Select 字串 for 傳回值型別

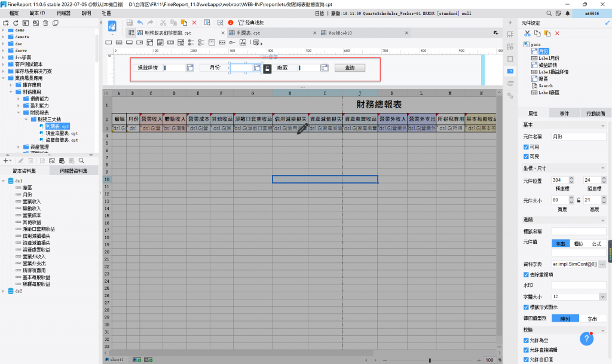click(x=592, y=319)
